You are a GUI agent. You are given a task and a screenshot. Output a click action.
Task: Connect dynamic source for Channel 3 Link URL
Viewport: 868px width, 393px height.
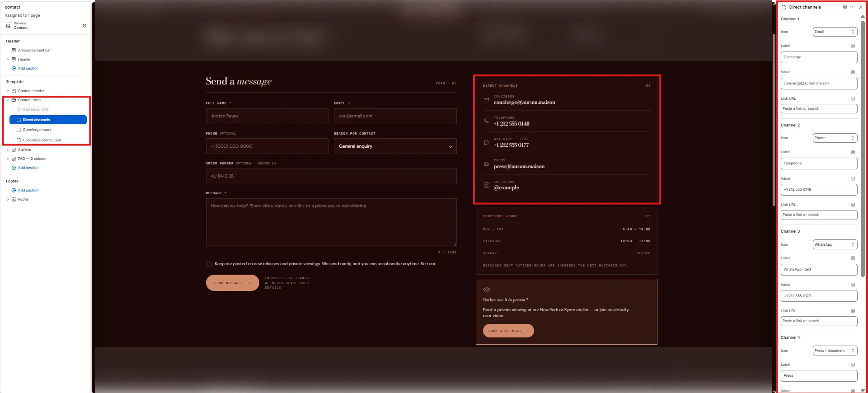pyautogui.click(x=853, y=311)
